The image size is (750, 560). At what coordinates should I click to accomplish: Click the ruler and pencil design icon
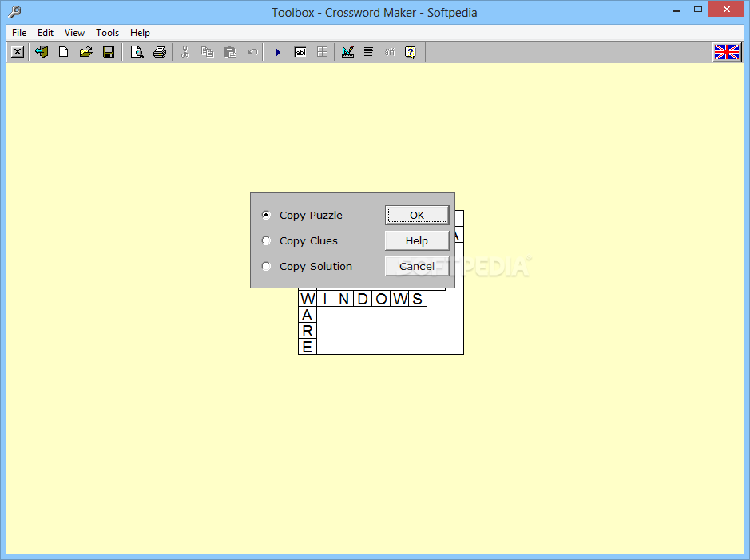point(347,52)
